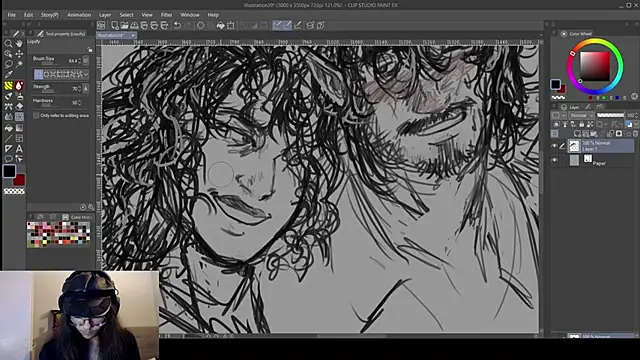Select the yellow striped Pen tool

(x=8, y=86)
